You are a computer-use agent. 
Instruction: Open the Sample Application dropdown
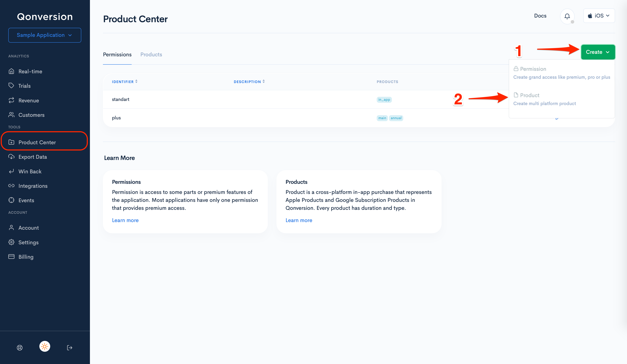coord(45,35)
